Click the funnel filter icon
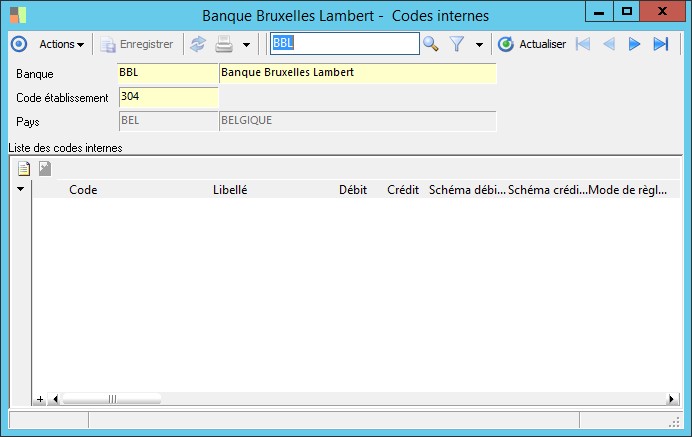692x437 pixels. pos(457,44)
